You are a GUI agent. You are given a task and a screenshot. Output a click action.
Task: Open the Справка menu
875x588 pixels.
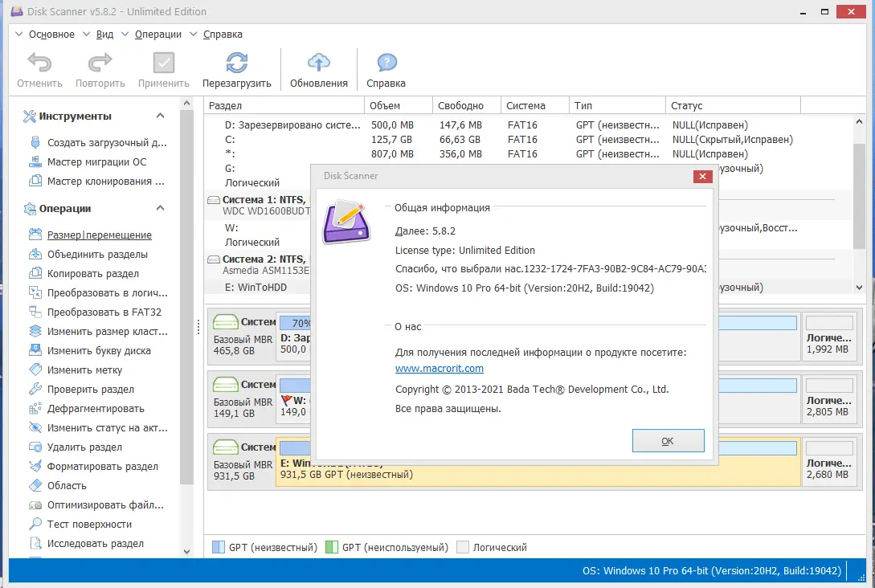pos(223,34)
